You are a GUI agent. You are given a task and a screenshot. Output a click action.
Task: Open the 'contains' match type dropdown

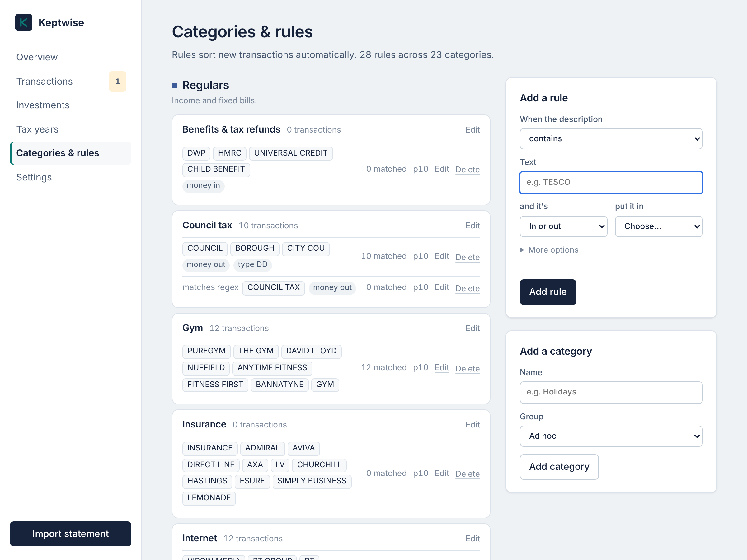pos(611,138)
